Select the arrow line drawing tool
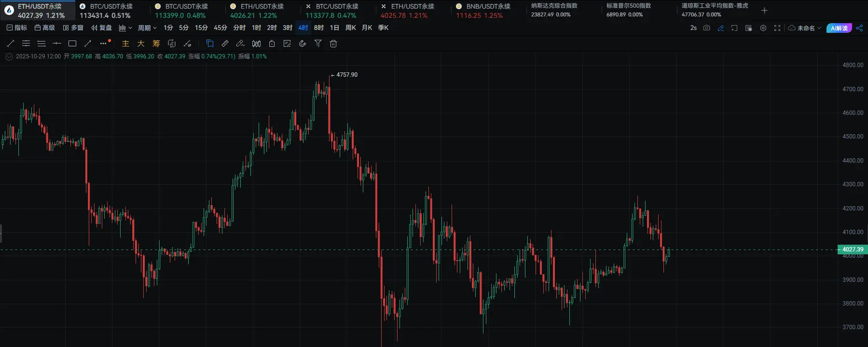 pos(88,43)
